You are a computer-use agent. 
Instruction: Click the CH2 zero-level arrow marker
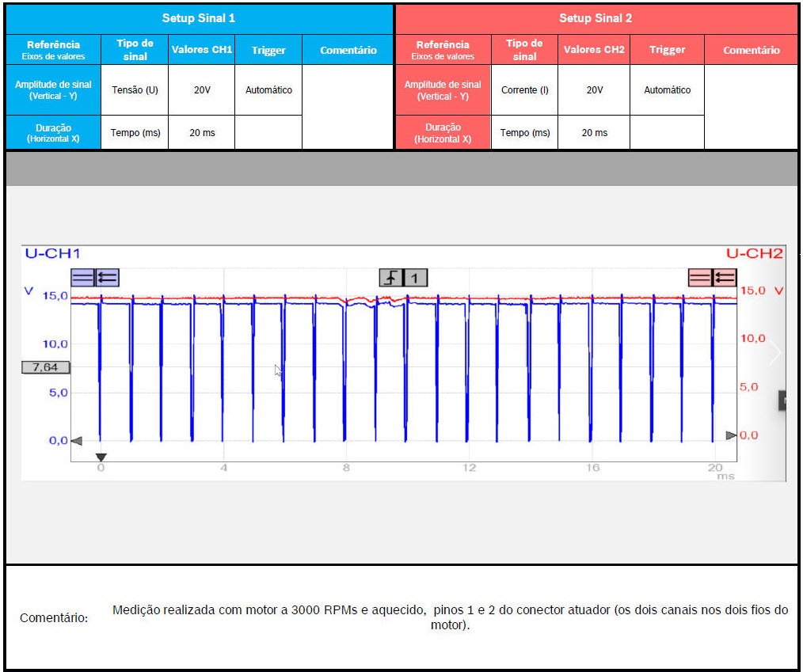pos(731,435)
